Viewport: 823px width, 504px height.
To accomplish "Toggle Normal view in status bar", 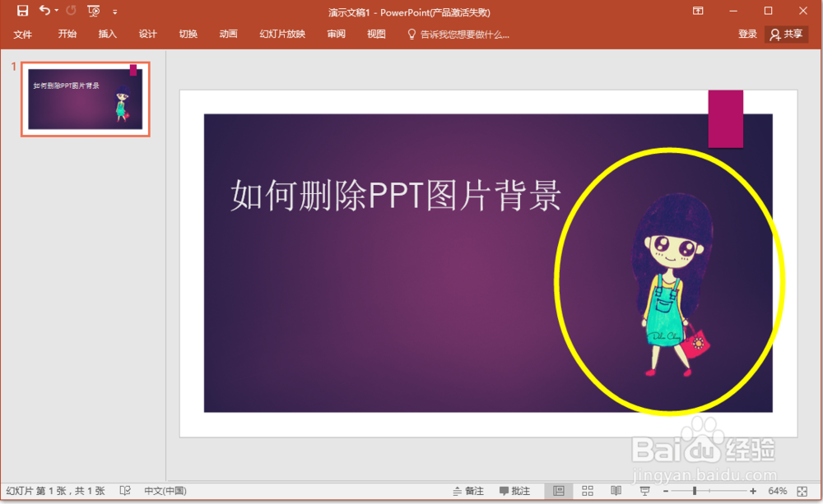I will (x=560, y=490).
